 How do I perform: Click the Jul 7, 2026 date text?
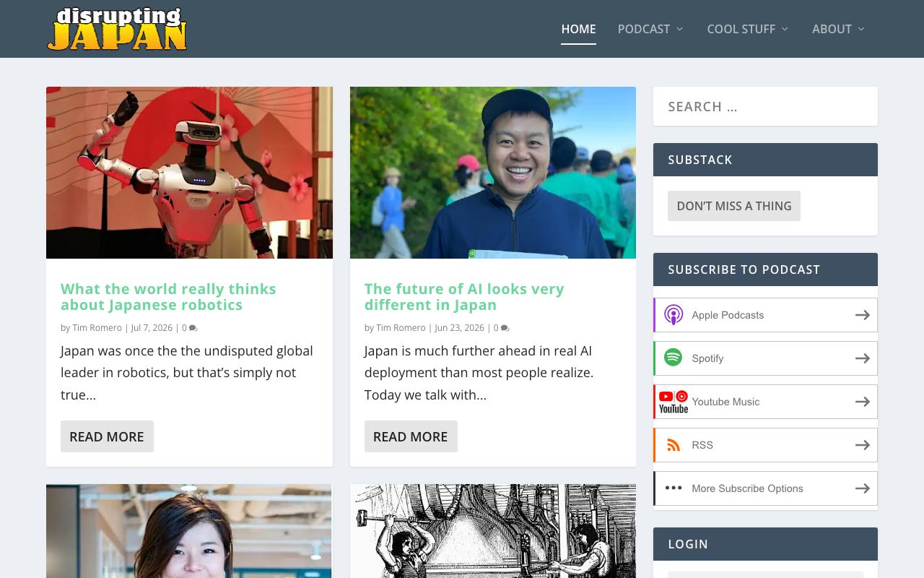[x=152, y=327]
